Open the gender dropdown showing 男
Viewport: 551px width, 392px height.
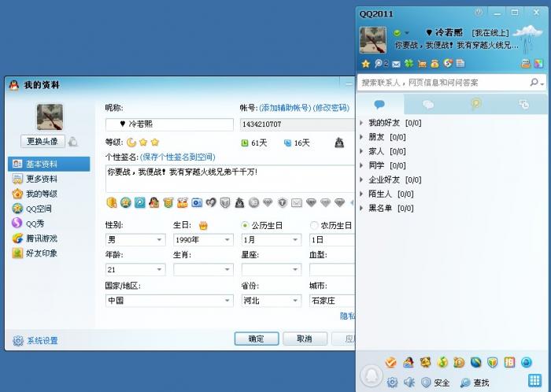click(135, 240)
